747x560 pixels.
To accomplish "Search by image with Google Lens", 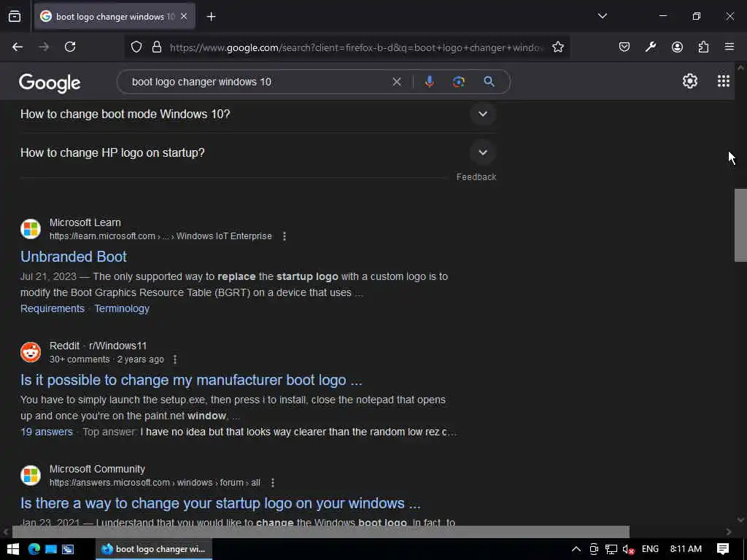I will click(x=458, y=82).
